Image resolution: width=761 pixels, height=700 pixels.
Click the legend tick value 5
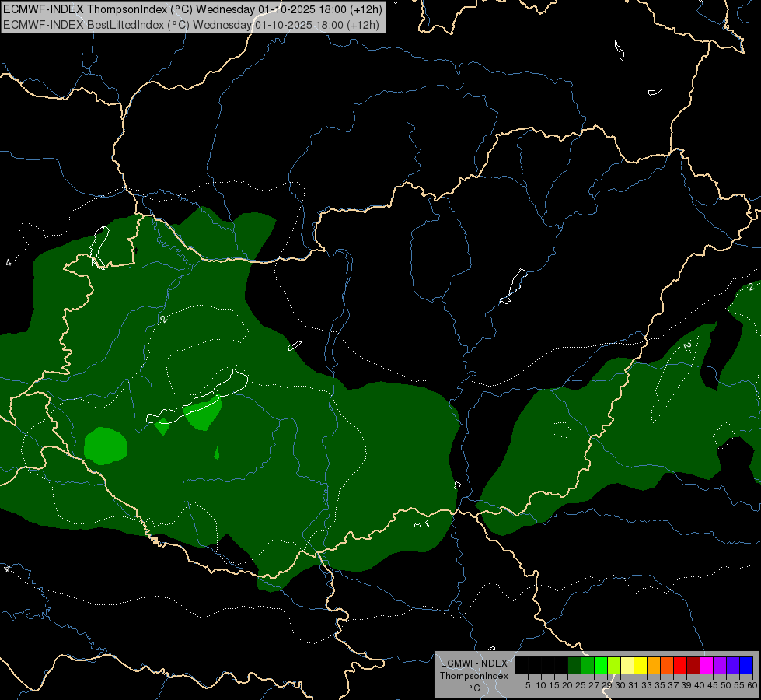[528, 685]
